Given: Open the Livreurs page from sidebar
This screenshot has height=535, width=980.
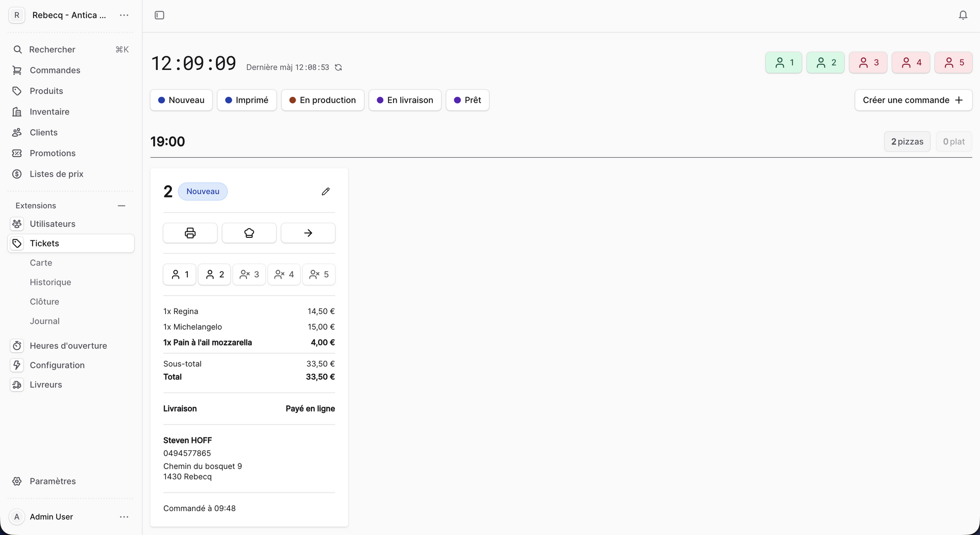Looking at the screenshot, I should (x=46, y=385).
